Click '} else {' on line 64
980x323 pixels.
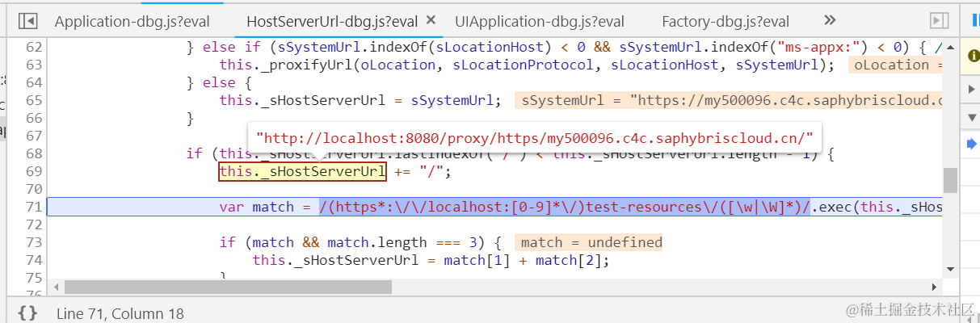(x=219, y=82)
